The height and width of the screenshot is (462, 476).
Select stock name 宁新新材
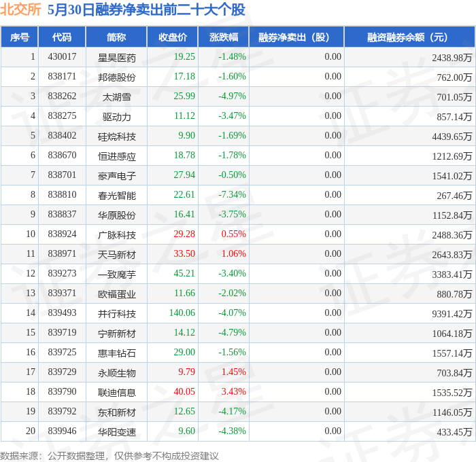(x=116, y=334)
